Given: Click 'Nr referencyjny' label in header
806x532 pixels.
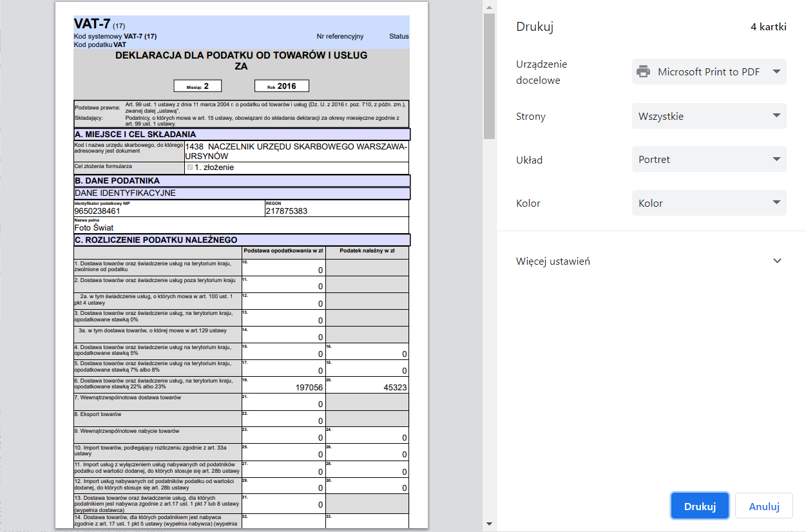Looking at the screenshot, I should point(340,37).
